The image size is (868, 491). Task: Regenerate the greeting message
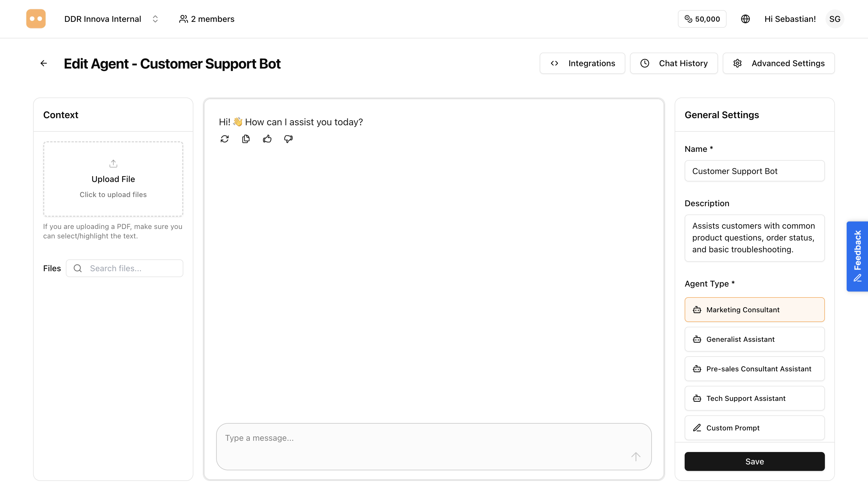224,139
